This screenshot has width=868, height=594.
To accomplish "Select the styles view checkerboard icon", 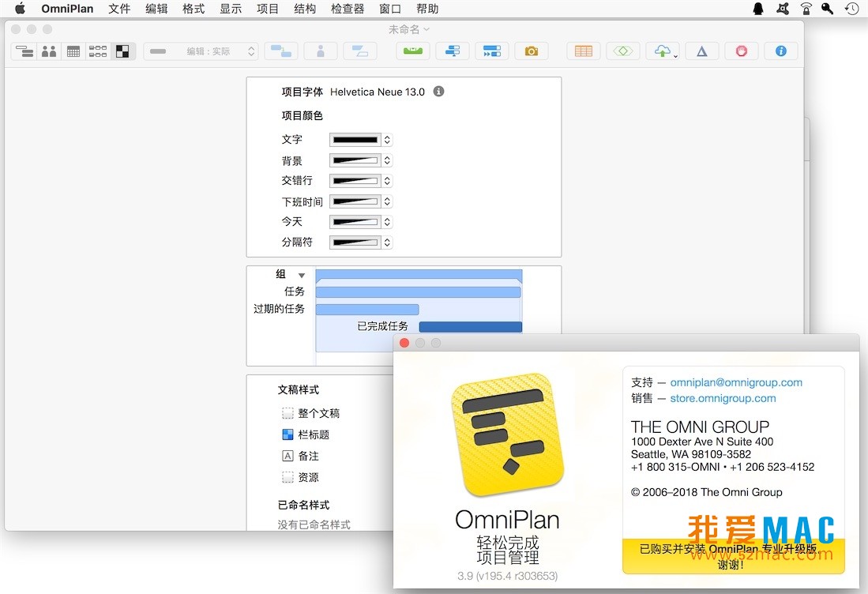I will coord(122,51).
